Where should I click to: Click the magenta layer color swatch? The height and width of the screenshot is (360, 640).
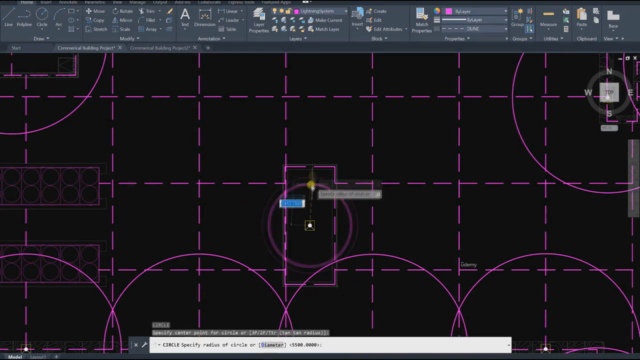click(x=297, y=11)
